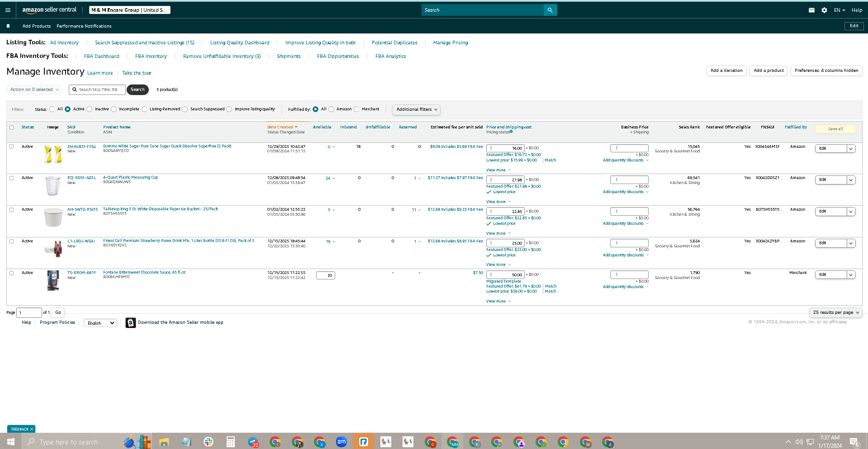Open File Explorer from taskbar

164,442
